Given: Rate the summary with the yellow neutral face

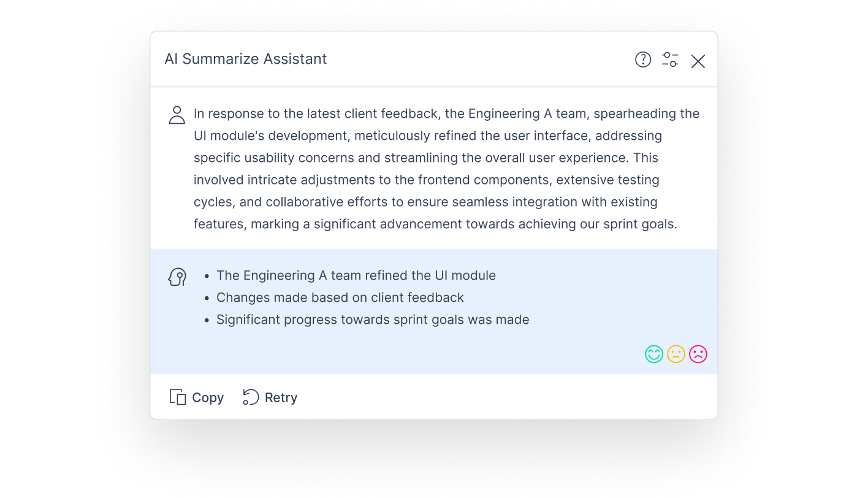Looking at the screenshot, I should [x=676, y=354].
